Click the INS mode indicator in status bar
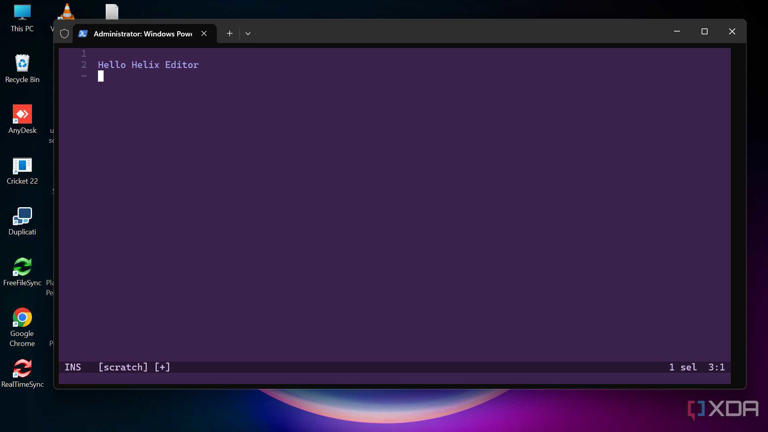The image size is (768, 432). coord(73,367)
